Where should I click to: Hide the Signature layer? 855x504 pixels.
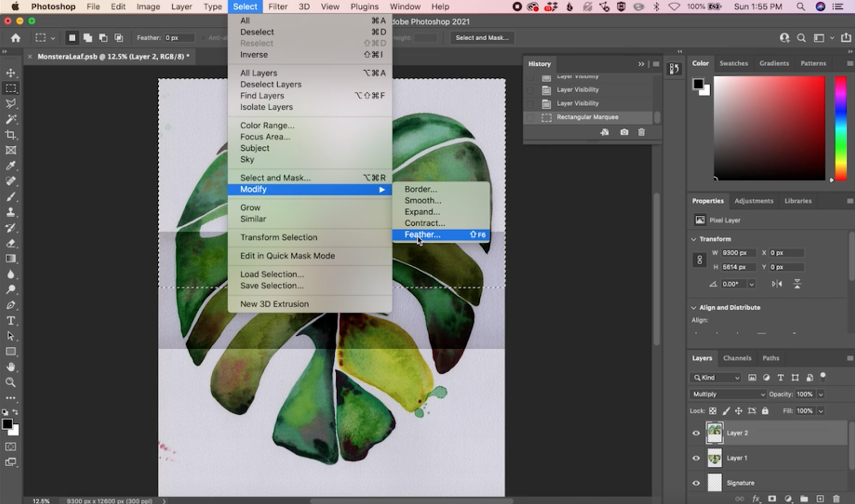point(696,482)
